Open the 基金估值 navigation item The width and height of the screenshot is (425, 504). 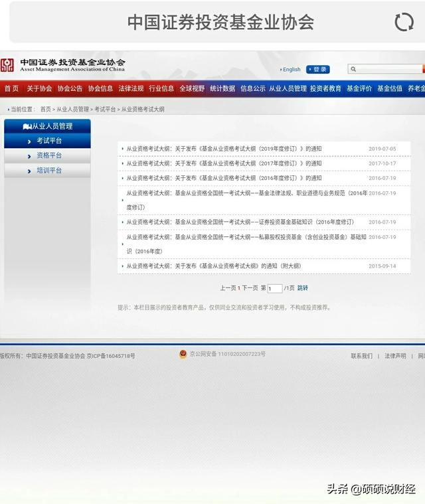point(390,88)
